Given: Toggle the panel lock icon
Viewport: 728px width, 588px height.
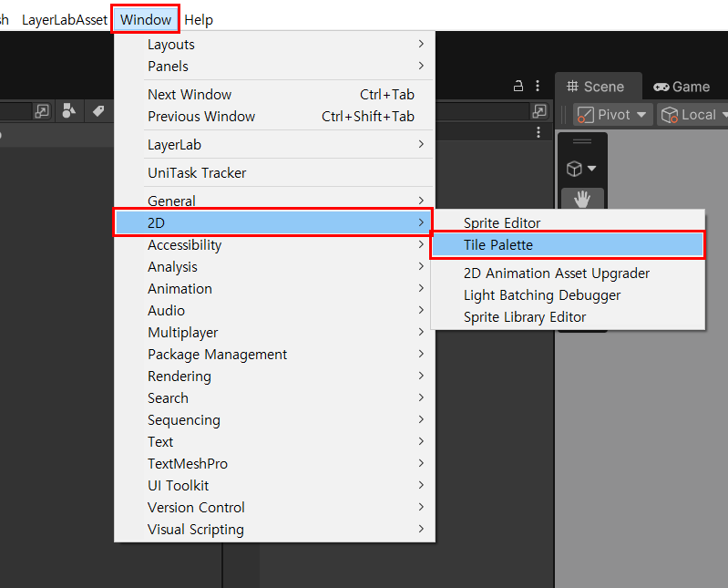Looking at the screenshot, I should click(x=518, y=86).
